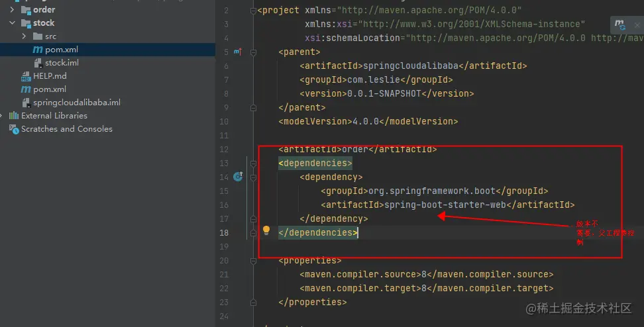The width and height of the screenshot is (644, 327).
Task: Click the closing properties tag on line 23
Action: tap(313, 302)
